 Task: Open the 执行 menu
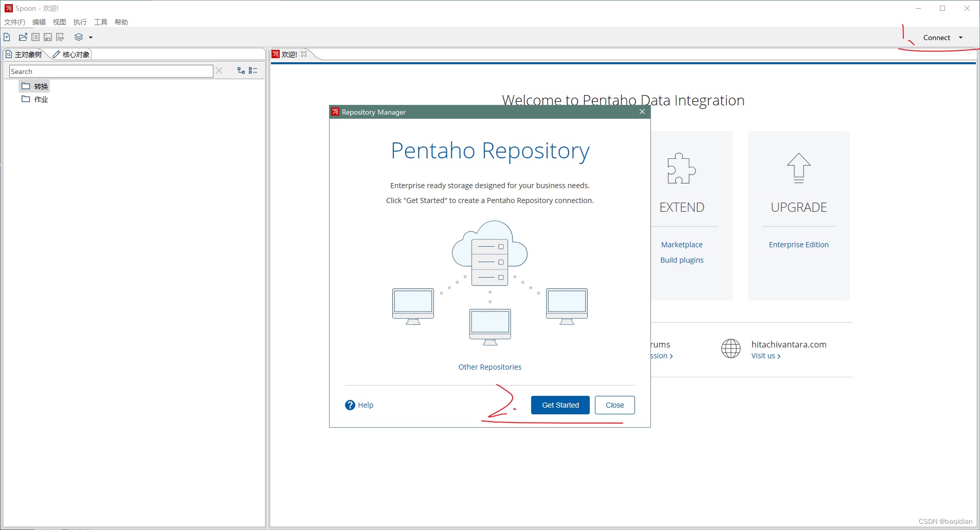coord(80,22)
